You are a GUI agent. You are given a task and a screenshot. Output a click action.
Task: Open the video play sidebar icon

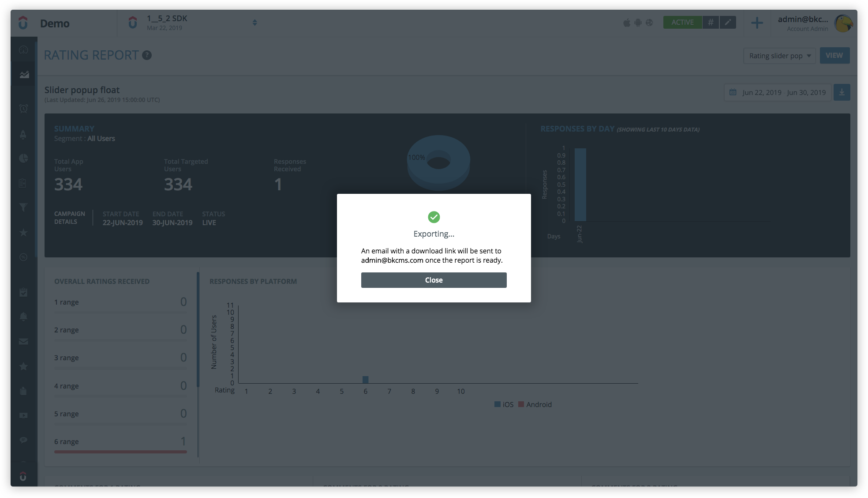point(24,415)
